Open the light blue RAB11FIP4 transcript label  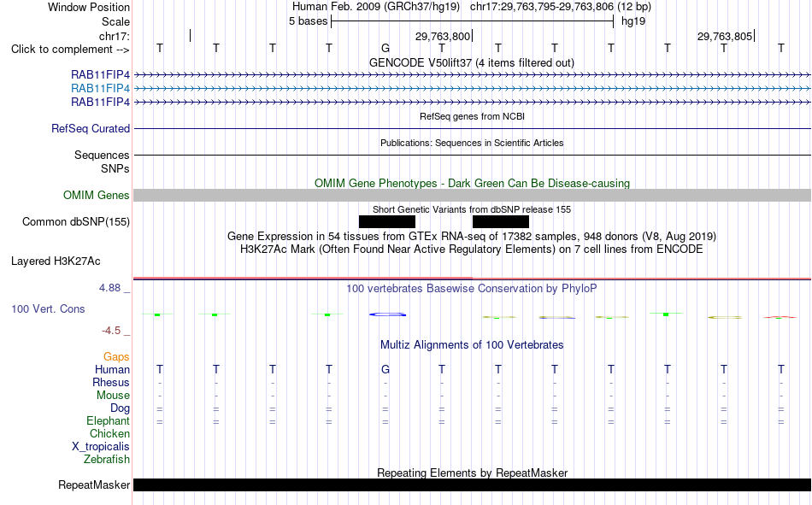click(101, 88)
